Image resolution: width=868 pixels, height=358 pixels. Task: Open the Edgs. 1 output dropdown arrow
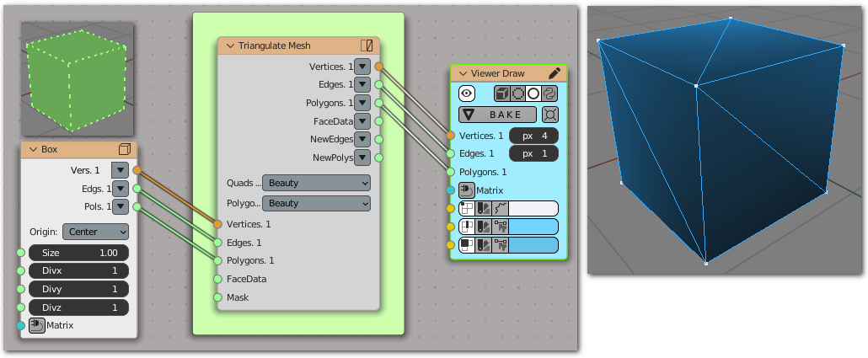point(121,189)
